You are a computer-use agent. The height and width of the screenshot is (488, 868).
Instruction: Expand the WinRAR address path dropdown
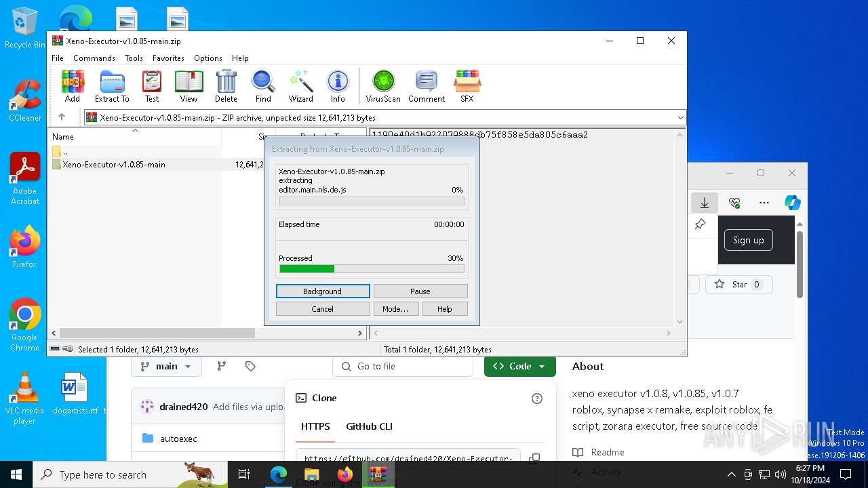[680, 118]
